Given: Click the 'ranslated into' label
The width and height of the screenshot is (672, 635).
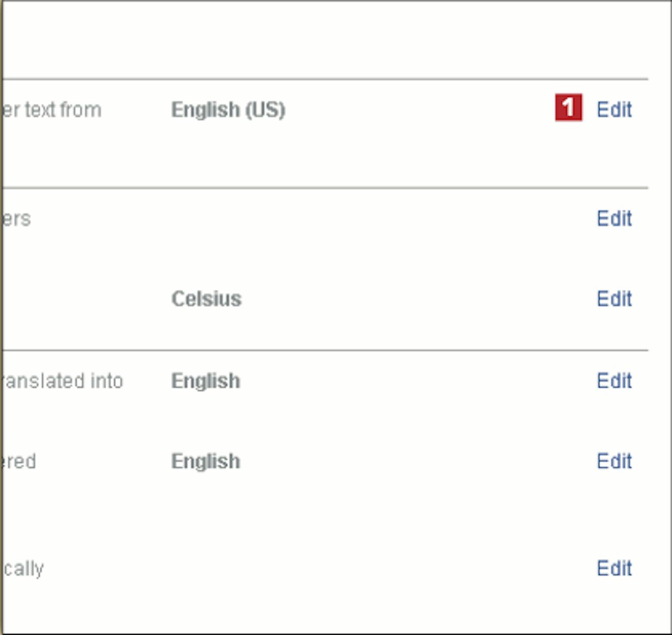Looking at the screenshot, I should [x=63, y=381].
